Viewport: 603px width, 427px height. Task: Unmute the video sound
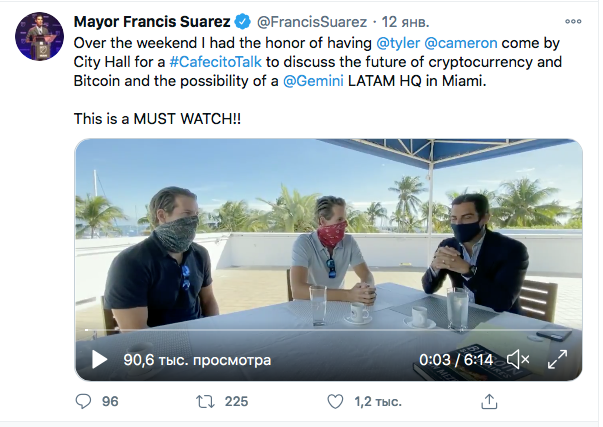coord(518,359)
